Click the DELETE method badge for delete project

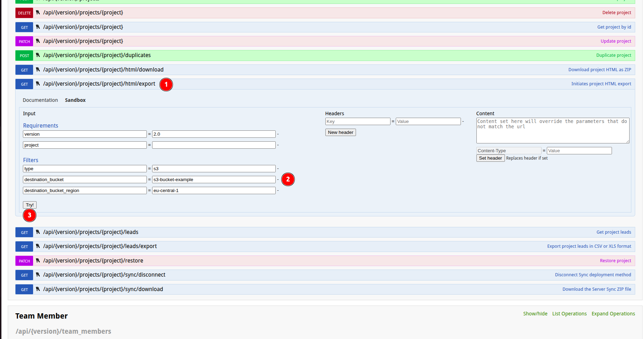[24, 13]
